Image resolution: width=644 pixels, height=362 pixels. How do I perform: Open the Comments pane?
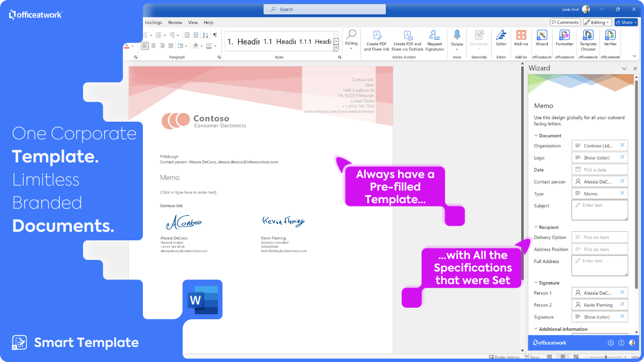565,22
